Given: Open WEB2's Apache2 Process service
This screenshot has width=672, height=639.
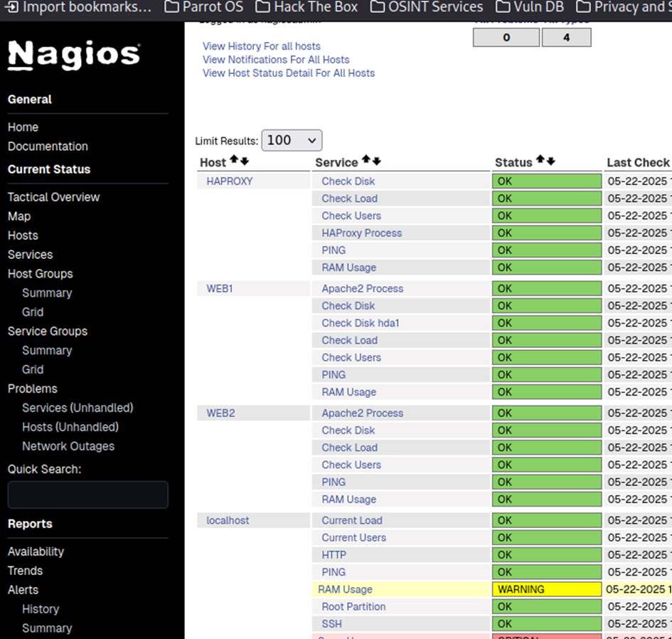Looking at the screenshot, I should point(363,413).
